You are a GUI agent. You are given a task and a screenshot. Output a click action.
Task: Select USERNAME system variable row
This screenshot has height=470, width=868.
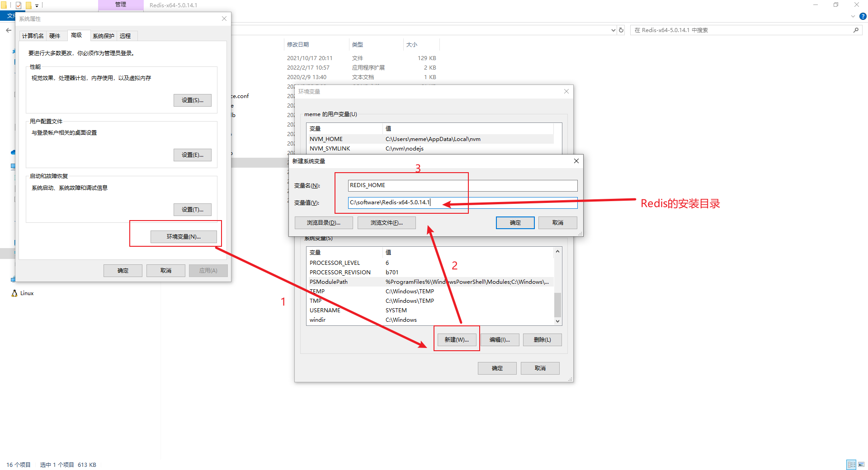pos(430,310)
